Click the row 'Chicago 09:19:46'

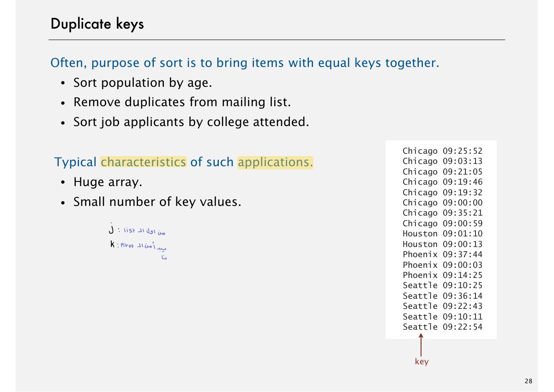coord(442,182)
